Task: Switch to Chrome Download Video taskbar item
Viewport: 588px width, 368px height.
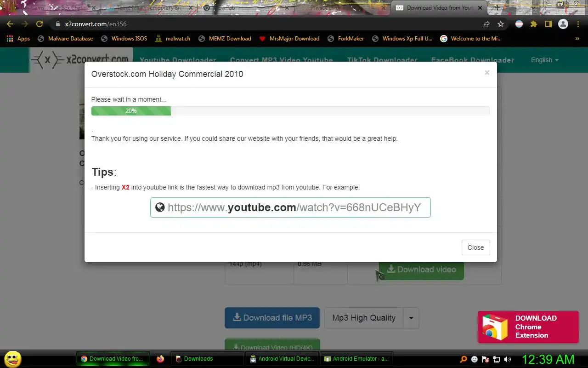Action: coord(113,359)
